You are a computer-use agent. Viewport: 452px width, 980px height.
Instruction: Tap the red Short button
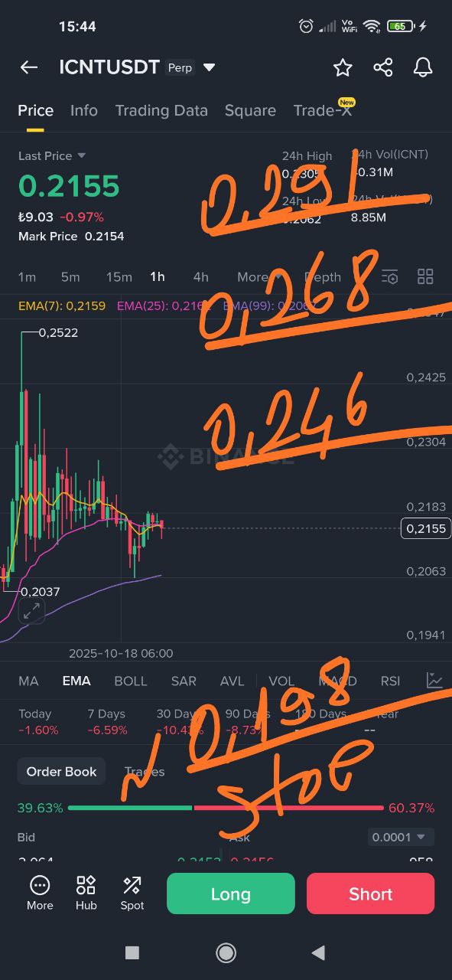(x=371, y=893)
